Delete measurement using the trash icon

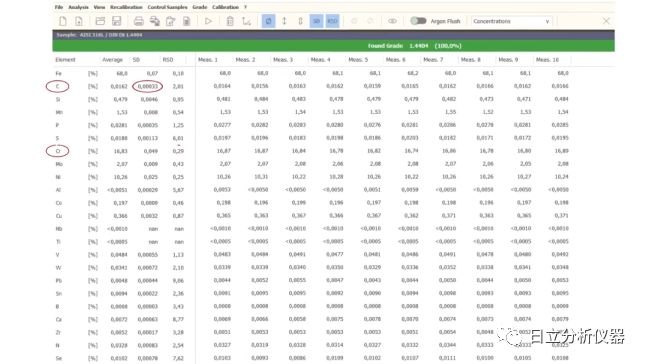point(230,21)
